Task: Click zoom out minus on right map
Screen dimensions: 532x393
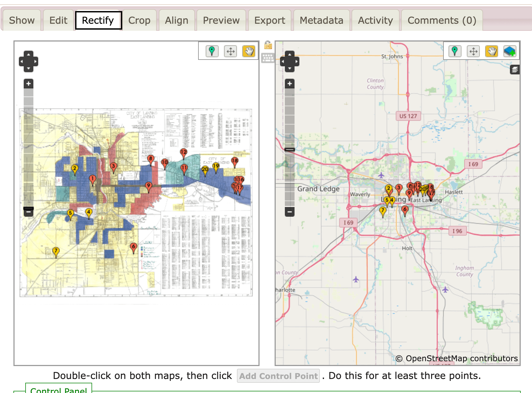Action: [x=290, y=212]
